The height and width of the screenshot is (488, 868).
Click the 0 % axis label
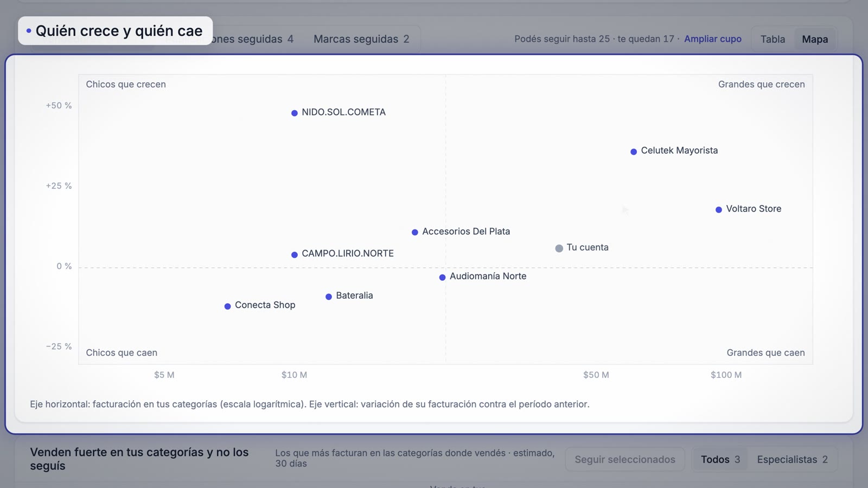tap(64, 266)
